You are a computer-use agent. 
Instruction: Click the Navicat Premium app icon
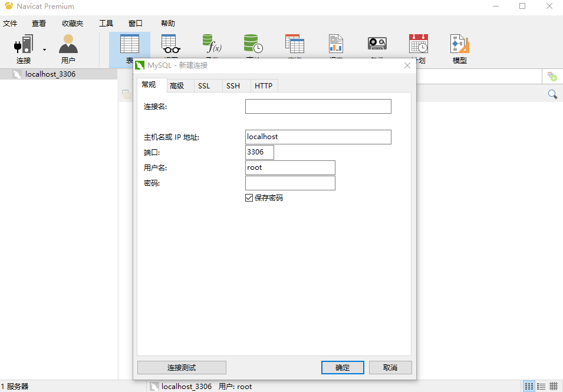9,6
